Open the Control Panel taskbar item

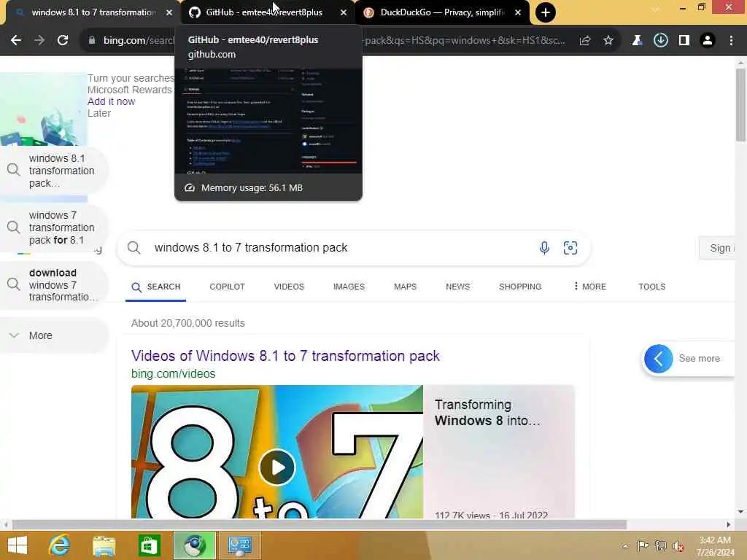pyautogui.click(x=239, y=545)
